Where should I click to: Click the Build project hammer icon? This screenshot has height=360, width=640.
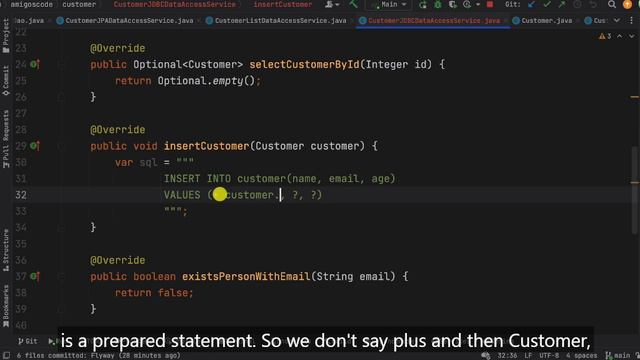[353, 4]
